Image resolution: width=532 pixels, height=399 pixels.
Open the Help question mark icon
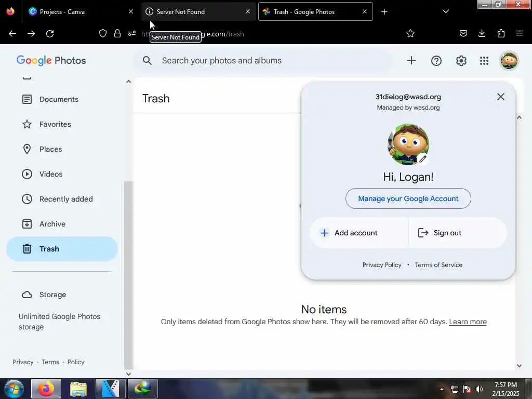coord(436,61)
